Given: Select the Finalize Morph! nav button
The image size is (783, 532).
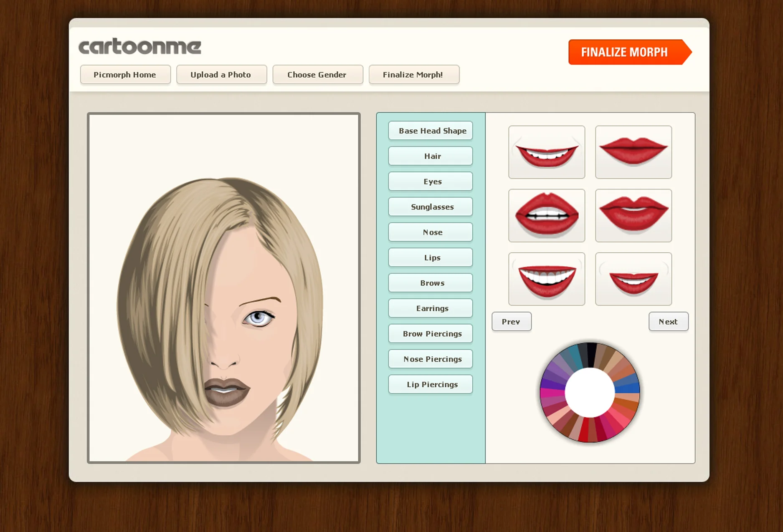Looking at the screenshot, I should point(414,75).
